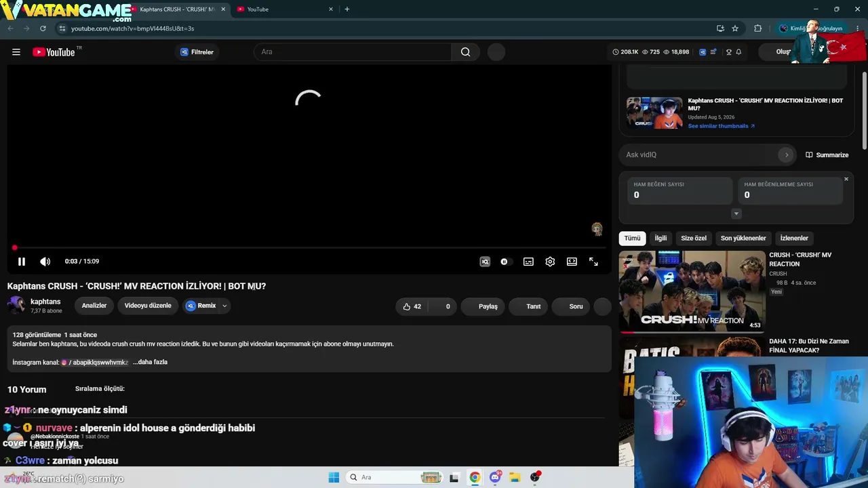Open the Instagram link abapiklqswwhvmkz
Screen dimensions: 868x488
pos(94,363)
